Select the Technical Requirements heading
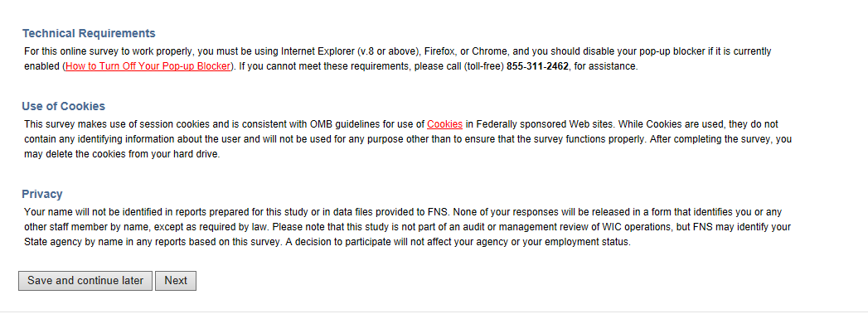Viewport: 868px width, 314px height. 89,33
